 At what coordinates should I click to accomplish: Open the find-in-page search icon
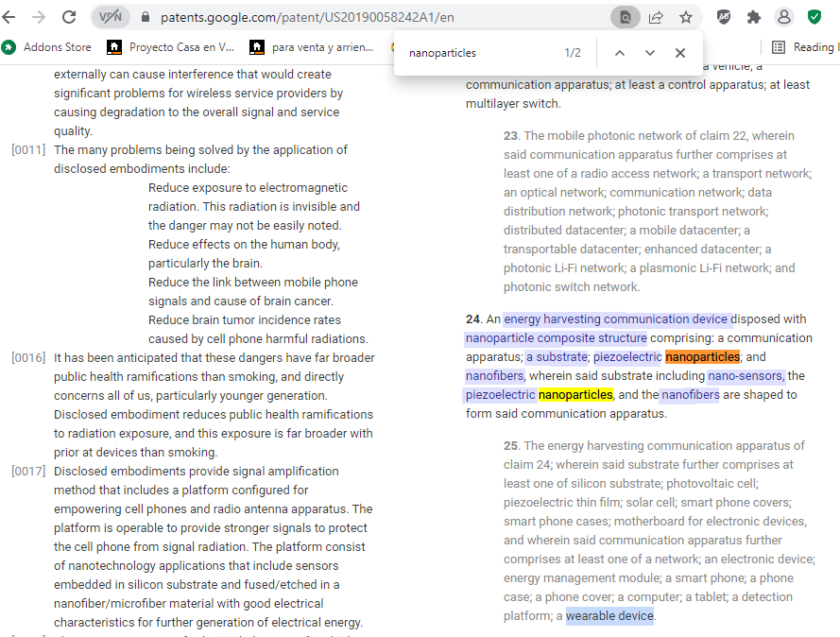(x=625, y=17)
